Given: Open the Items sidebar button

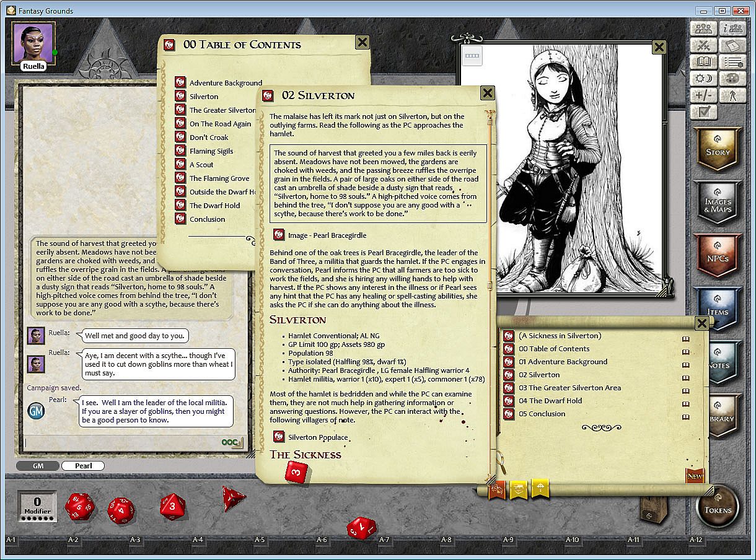Looking at the screenshot, I should click(x=718, y=310).
